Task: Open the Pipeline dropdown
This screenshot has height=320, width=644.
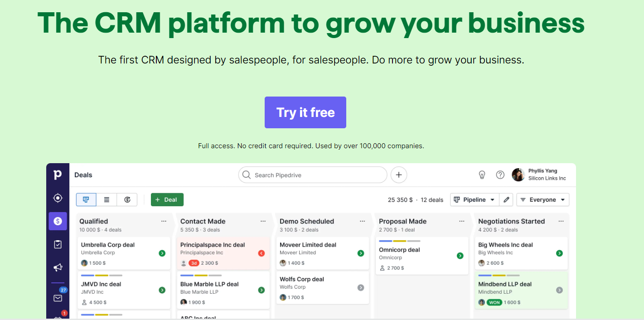Action: tap(474, 199)
